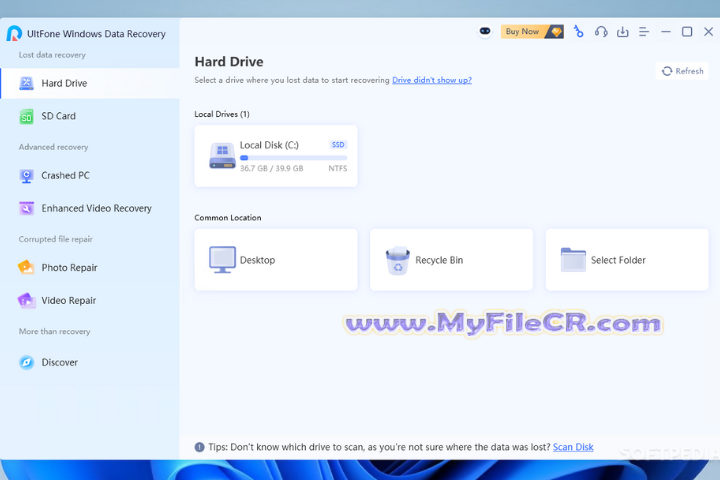Close the UltFone window
This screenshot has width=720, height=480.
click(x=709, y=32)
